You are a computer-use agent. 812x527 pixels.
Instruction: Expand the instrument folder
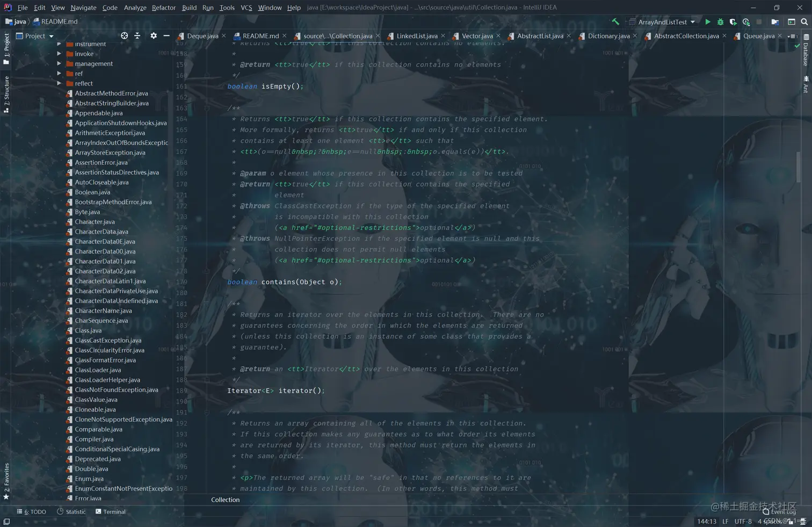coord(59,44)
